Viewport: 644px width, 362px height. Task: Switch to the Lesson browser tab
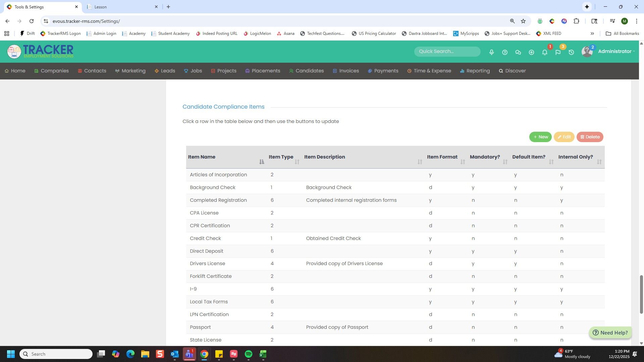(x=121, y=7)
